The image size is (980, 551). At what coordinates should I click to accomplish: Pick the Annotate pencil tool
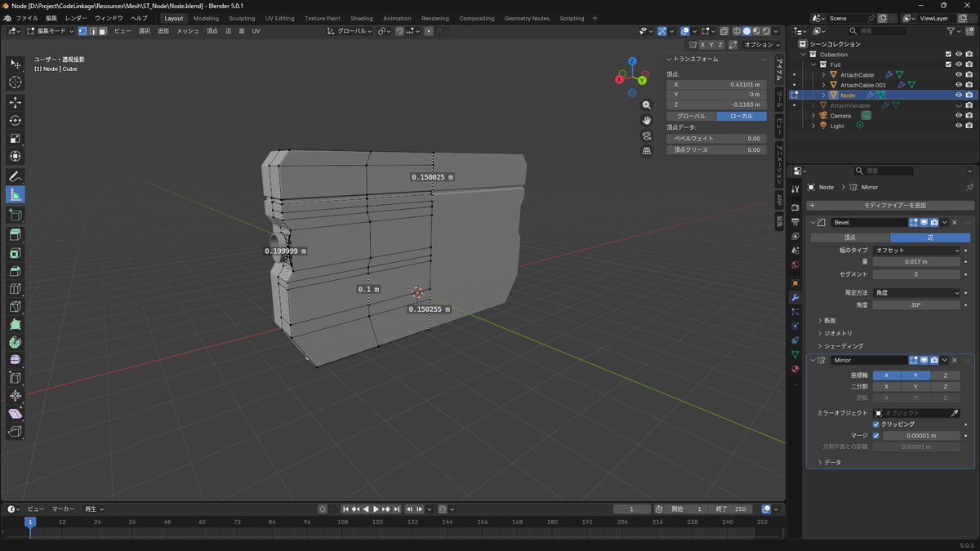click(16, 176)
